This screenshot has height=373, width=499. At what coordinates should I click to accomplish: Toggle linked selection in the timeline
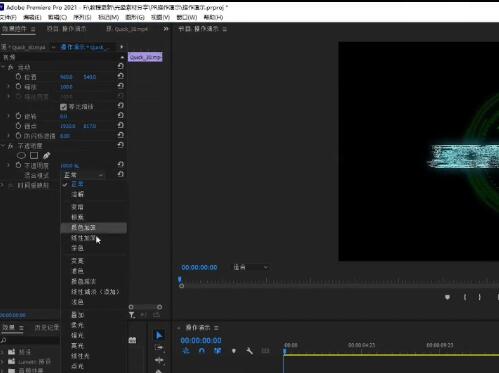tap(217, 351)
